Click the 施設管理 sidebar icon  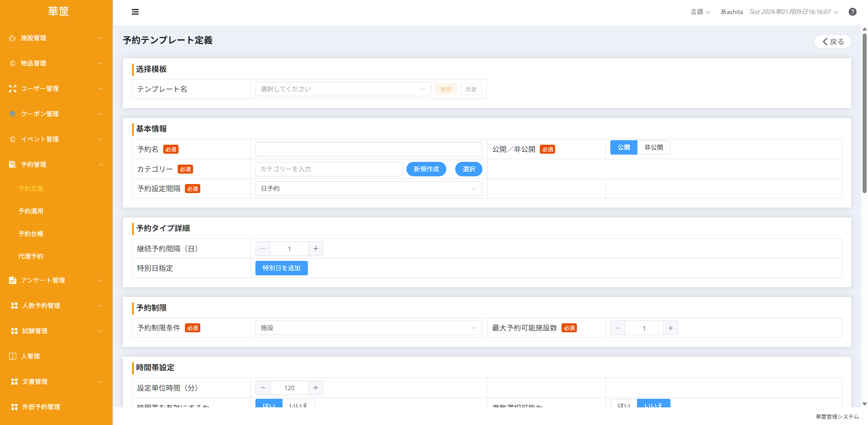pos(13,38)
